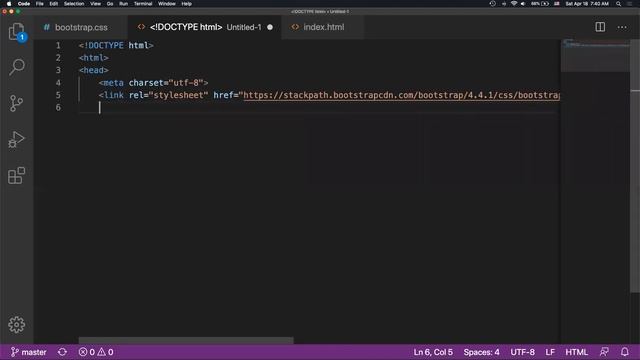Viewport: 640px width, 360px height.
Task: Synchronize changes with sync icon
Action: [x=62, y=352]
